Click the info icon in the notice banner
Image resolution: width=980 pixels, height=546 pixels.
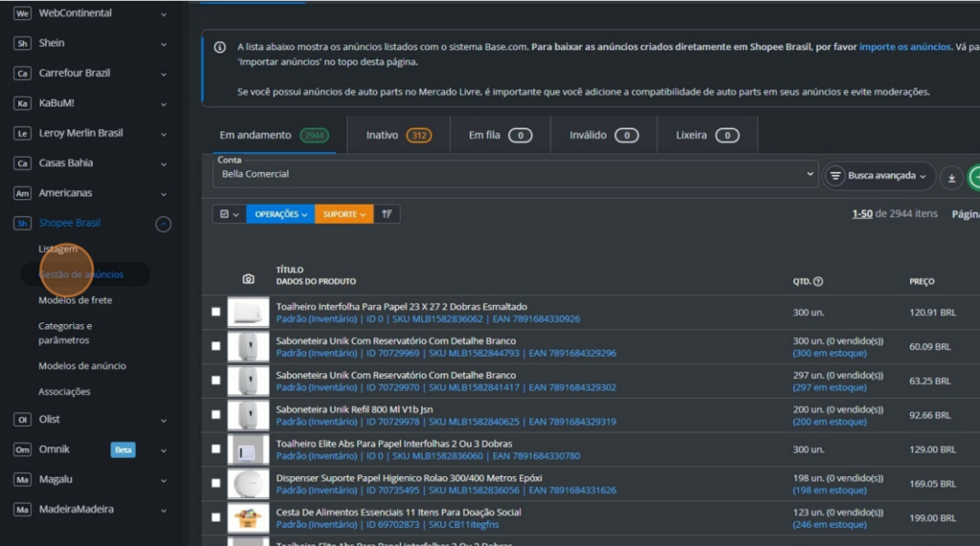(x=219, y=47)
